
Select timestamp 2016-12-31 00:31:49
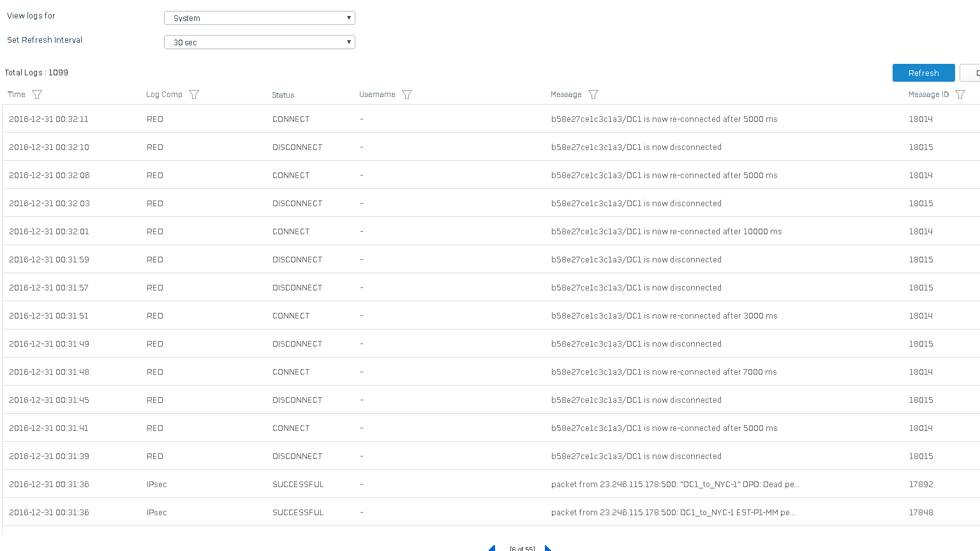tap(49, 344)
